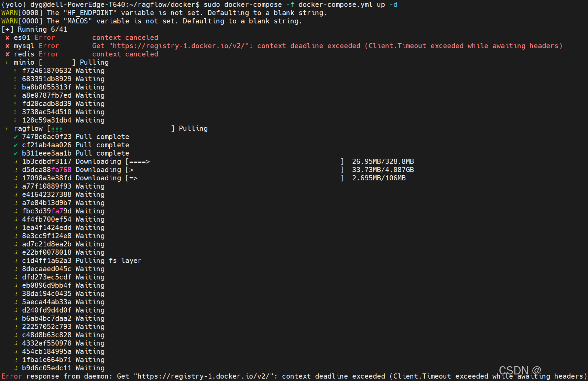Click the 1b3cdbdf3117 download progress bar
588x381 pixels.
pos(235,161)
